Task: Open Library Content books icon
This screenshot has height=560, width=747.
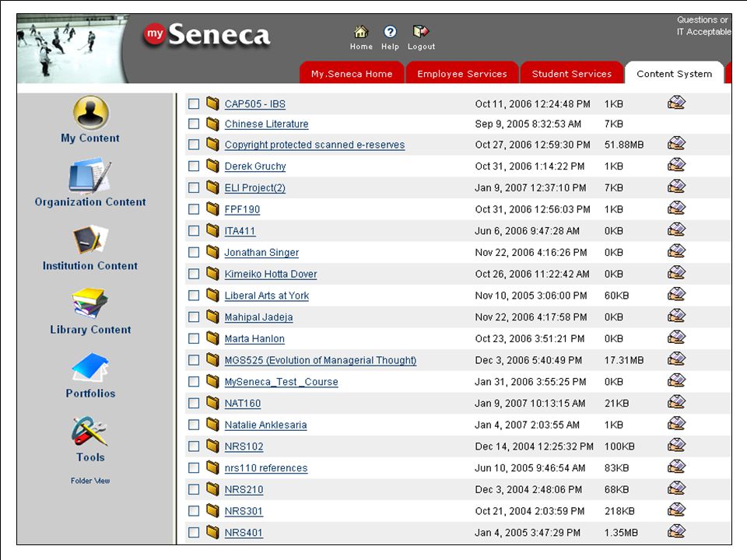Action: tap(90, 303)
